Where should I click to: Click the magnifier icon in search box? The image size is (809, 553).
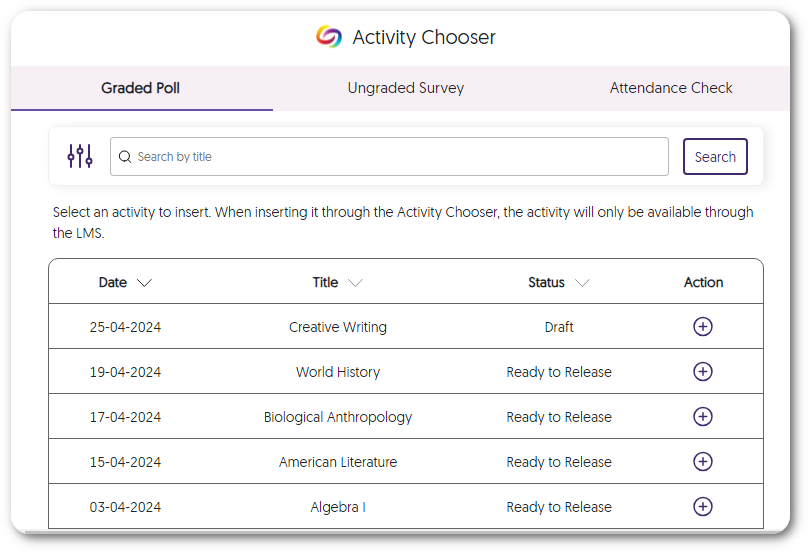pos(125,157)
